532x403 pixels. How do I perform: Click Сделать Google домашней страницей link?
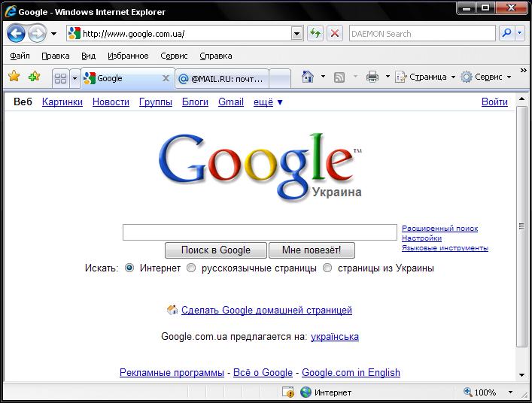click(x=266, y=310)
